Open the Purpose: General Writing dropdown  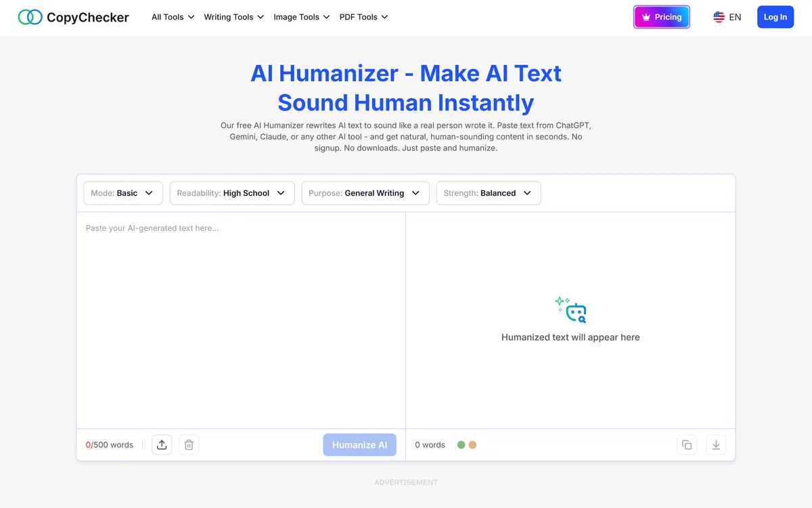pos(365,193)
